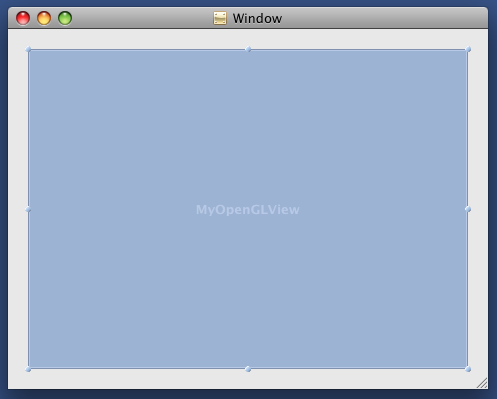Select the MyOpenGLView label text

[x=248, y=210]
